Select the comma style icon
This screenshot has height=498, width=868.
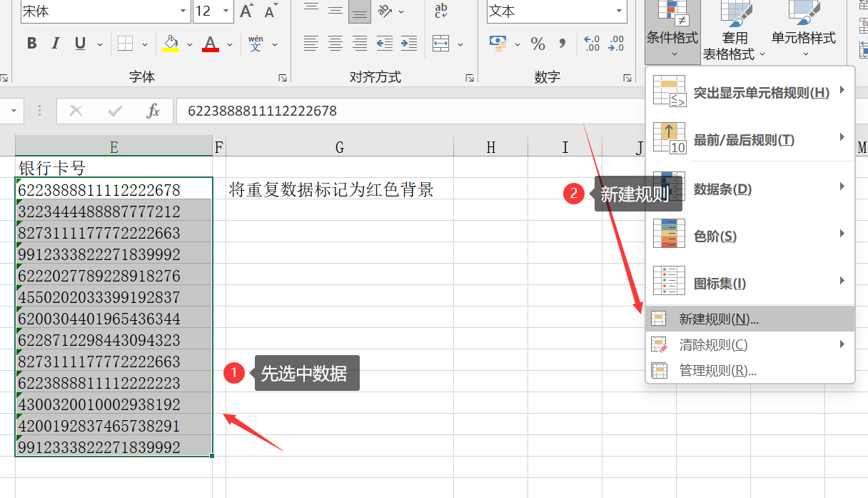(562, 44)
